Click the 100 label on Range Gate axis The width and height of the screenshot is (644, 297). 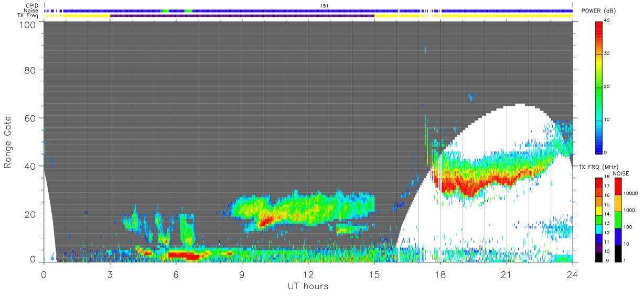click(28, 25)
